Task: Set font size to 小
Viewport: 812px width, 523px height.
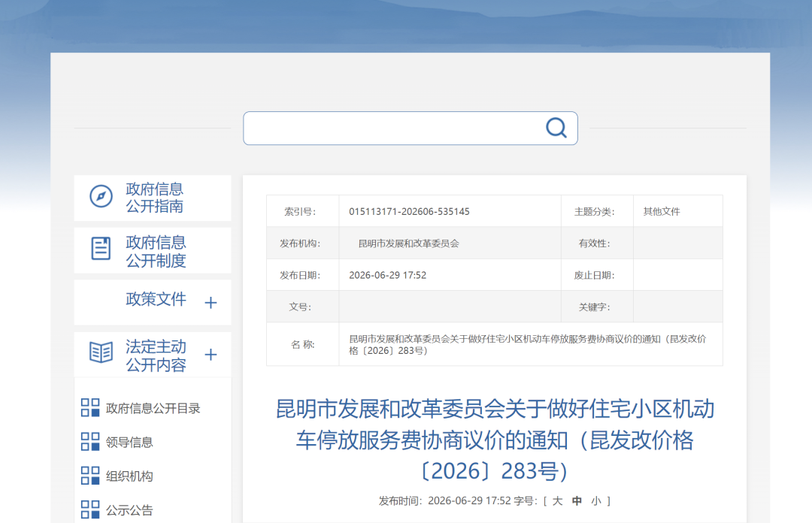Action: pyautogui.click(x=596, y=500)
